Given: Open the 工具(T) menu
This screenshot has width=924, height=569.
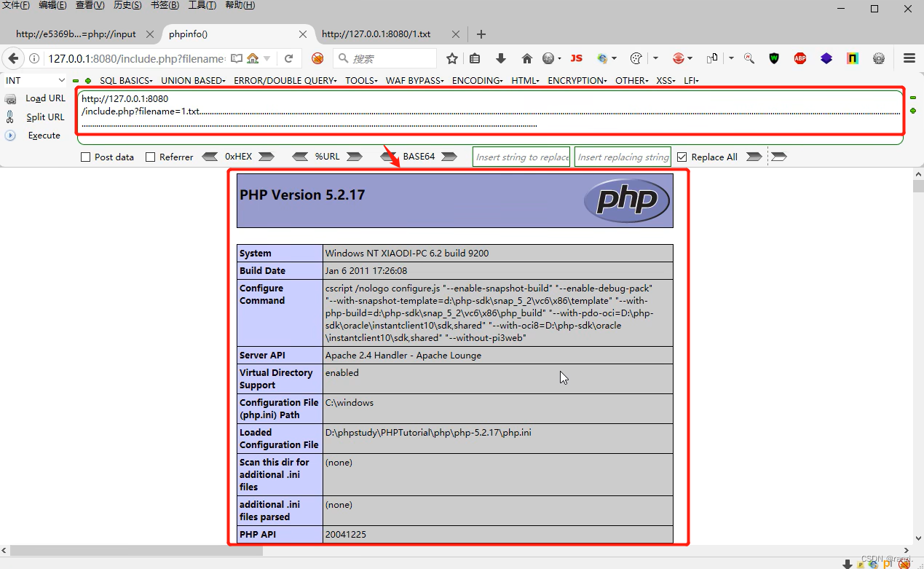Looking at the screenshot, I should (202, 5).
